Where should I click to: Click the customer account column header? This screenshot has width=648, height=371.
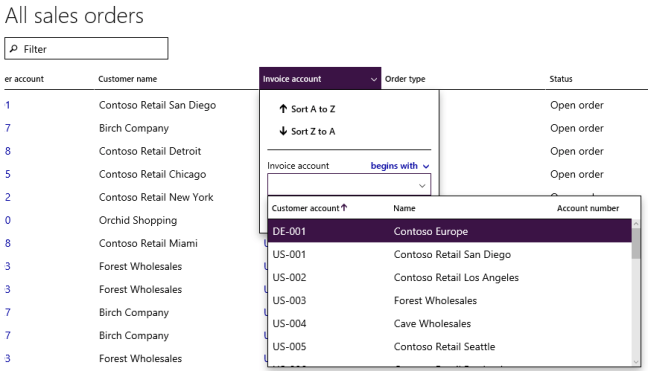coord(24,79)
